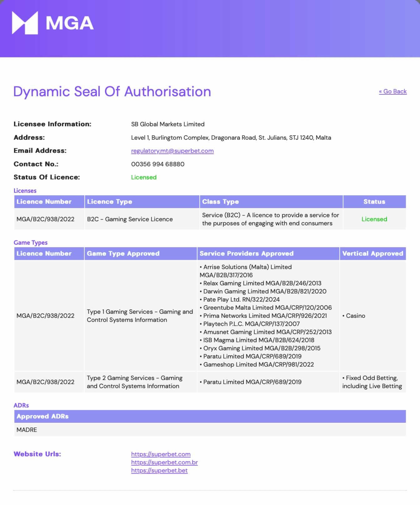Click the MADRE ADR row

210,430
